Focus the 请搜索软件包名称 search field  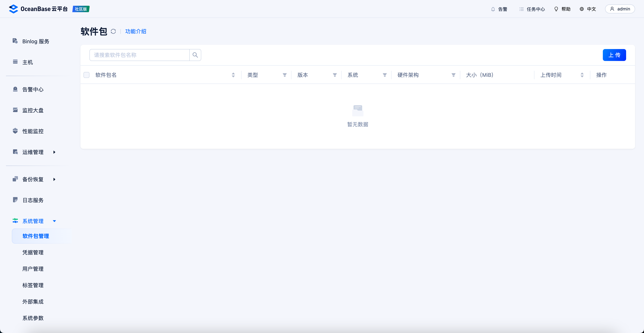click(140, 55)
